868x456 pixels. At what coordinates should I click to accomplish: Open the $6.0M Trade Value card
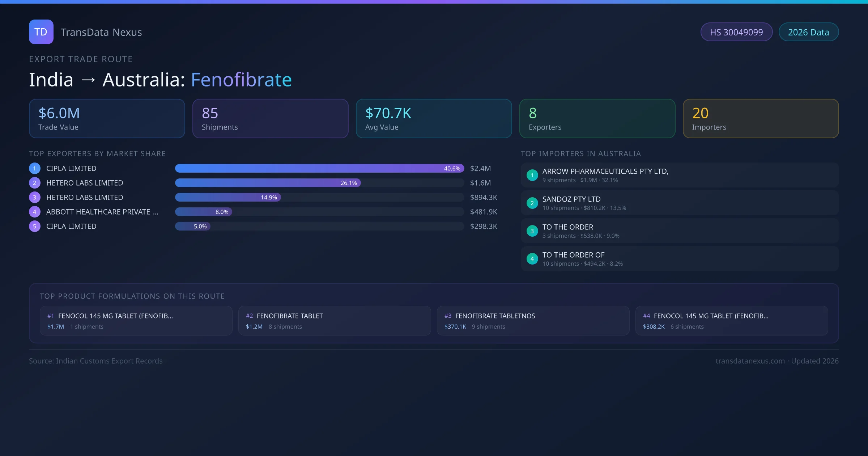(x=107, y=119)
